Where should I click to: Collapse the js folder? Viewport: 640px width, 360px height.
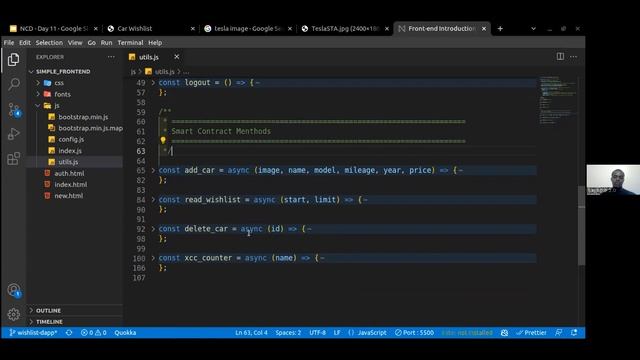57,106
